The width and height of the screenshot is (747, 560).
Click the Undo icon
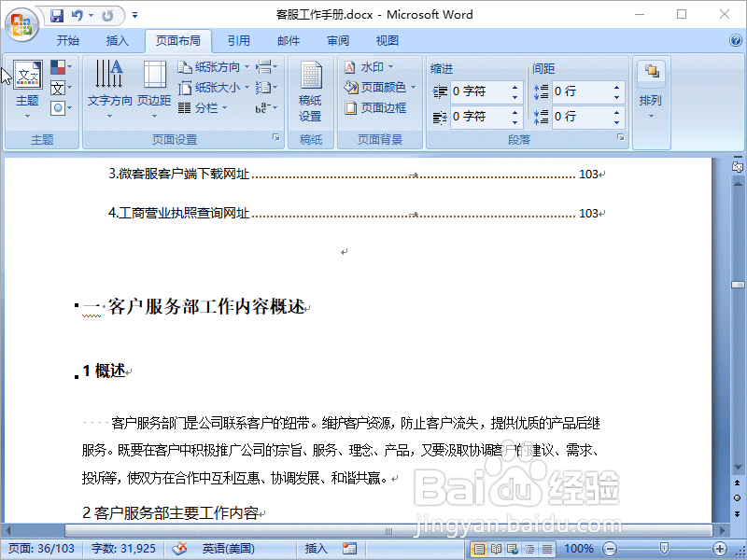[x=77, y=15]
